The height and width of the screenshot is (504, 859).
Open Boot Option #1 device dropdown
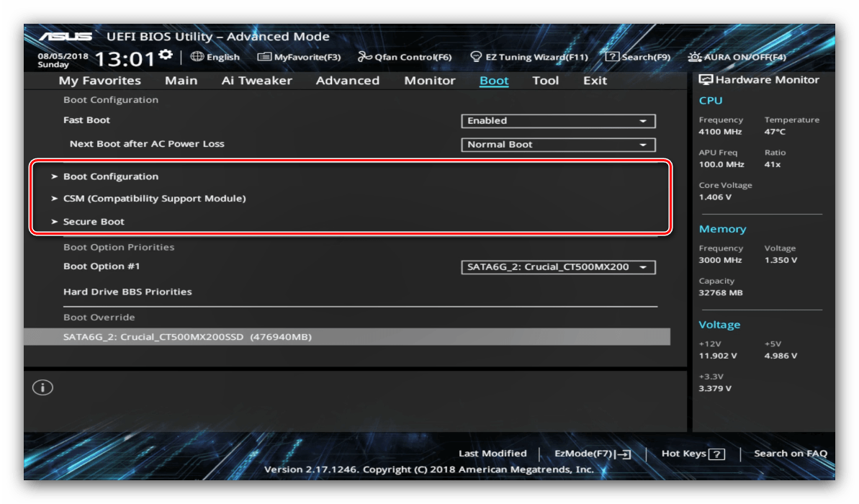[x=558, y=267]
